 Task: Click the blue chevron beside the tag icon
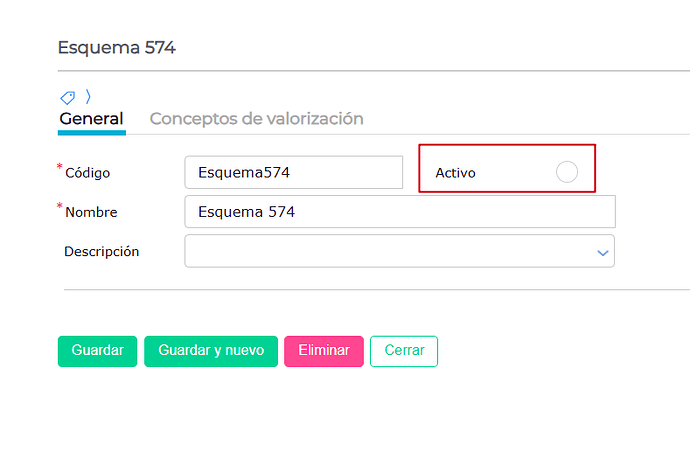point(88,96)
